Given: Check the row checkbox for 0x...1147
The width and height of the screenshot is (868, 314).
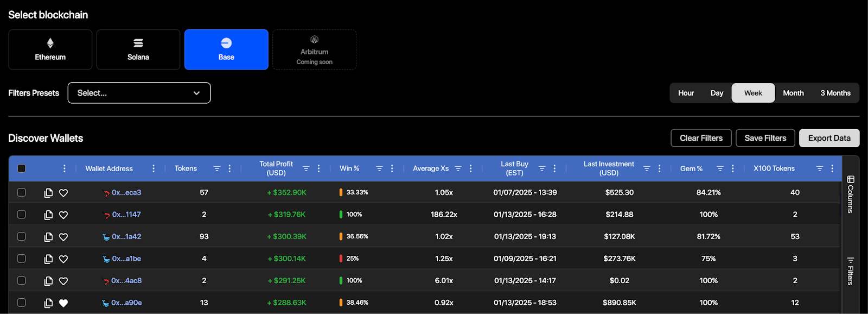Looking at the screenshot, I should tap(22, 215).
